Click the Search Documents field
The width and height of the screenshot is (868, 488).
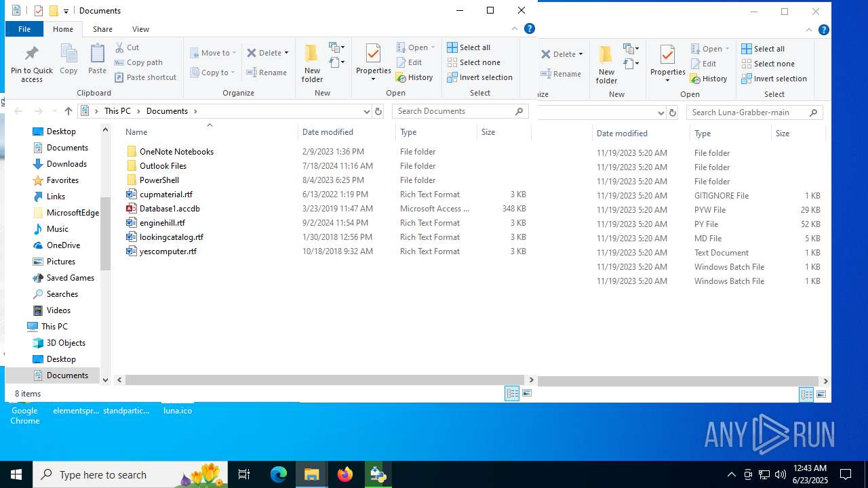point(460,111)
